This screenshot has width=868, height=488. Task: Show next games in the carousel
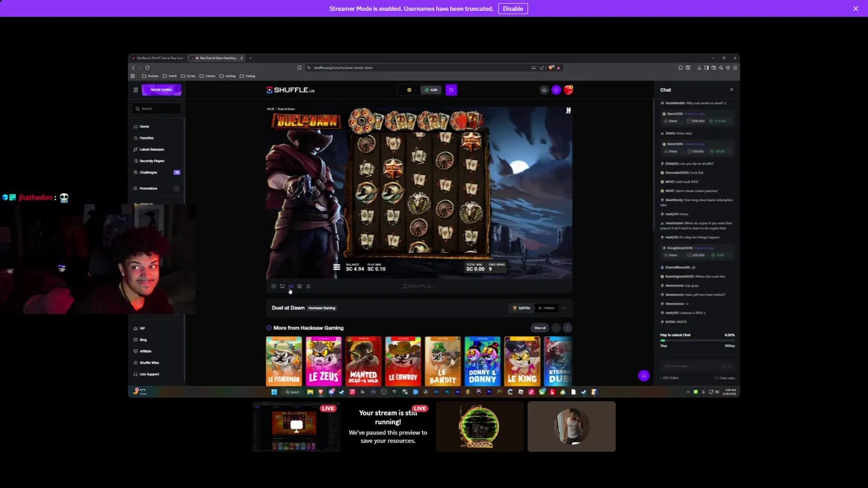567,328
